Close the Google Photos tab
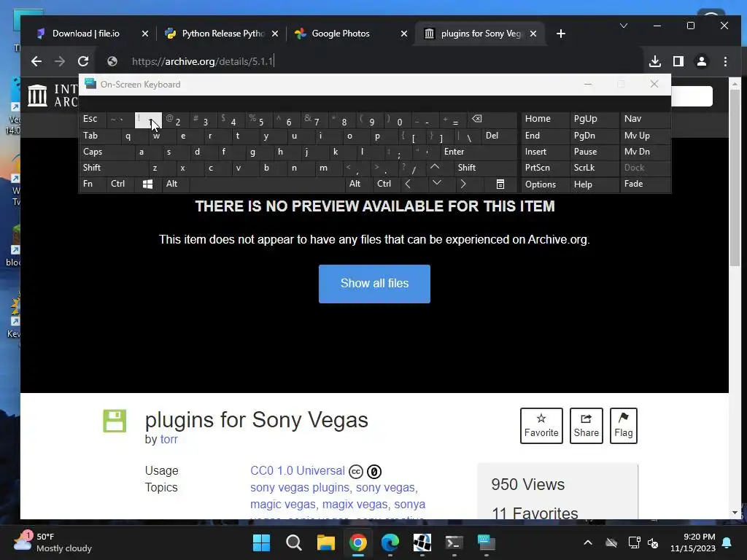The width and height of the screenshot is (747, 560). [x=404, y=34]
